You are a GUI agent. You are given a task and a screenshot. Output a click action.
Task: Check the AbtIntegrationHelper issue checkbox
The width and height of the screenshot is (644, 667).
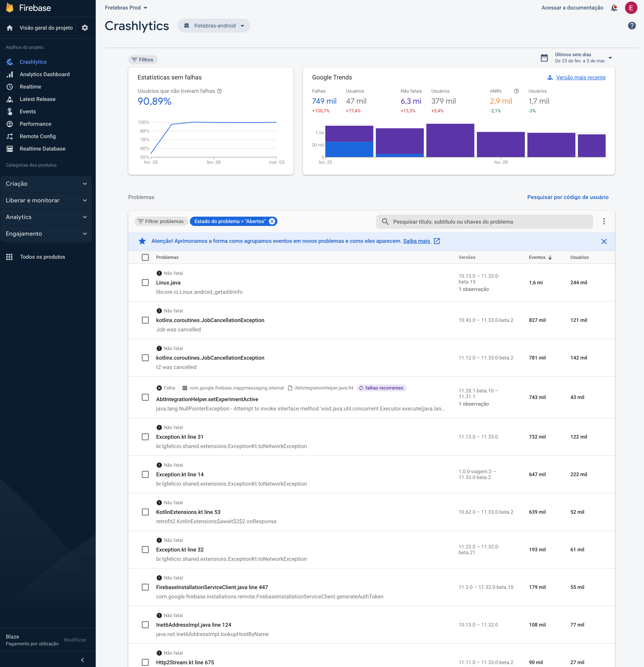click(x=145, y=397)
